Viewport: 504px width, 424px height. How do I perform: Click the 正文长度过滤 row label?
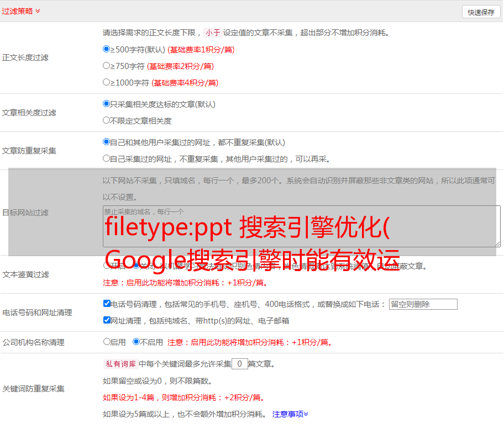(25, 57)
